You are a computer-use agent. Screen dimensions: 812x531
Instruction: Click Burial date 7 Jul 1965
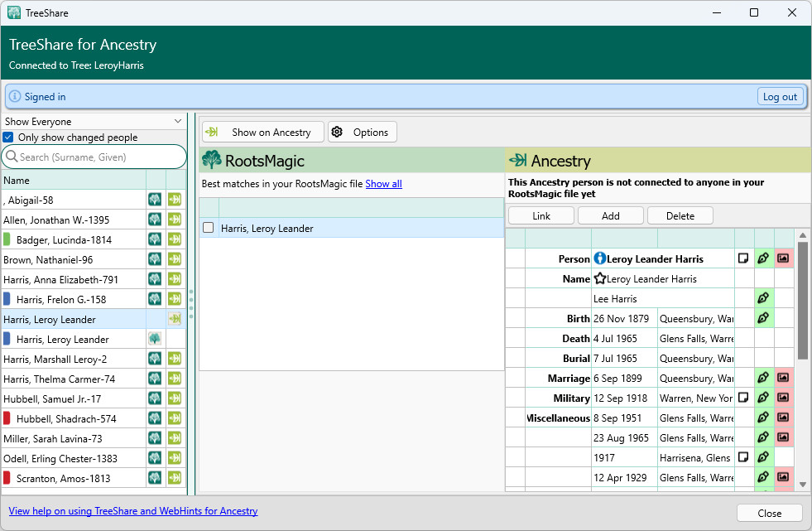click(x=615, y=358)
